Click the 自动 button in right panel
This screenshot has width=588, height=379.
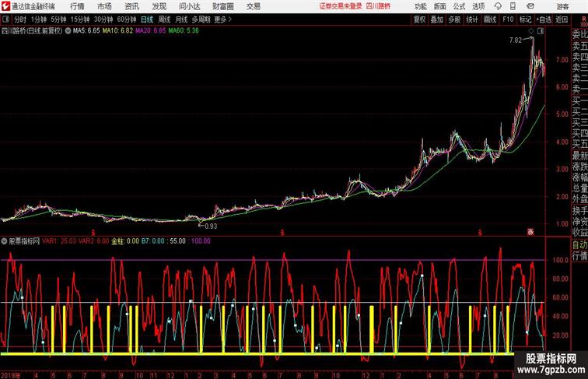click(x=579, y=244)
